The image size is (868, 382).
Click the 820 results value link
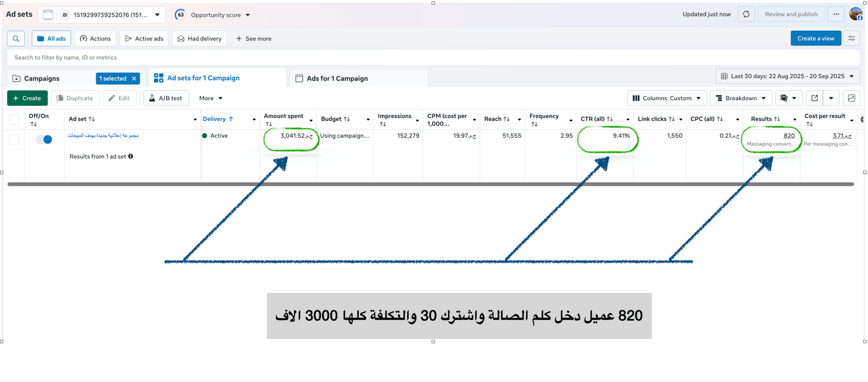pyautogui.click(x=789, y=135)
